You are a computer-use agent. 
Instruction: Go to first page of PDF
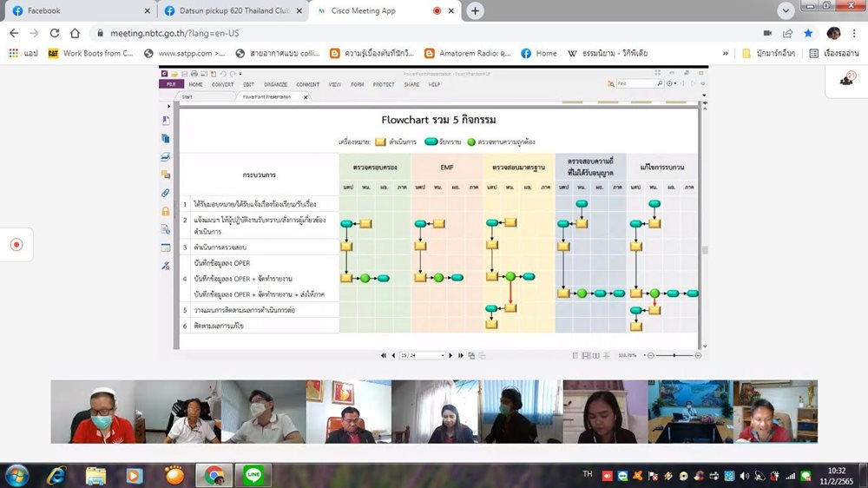[383, 356]
